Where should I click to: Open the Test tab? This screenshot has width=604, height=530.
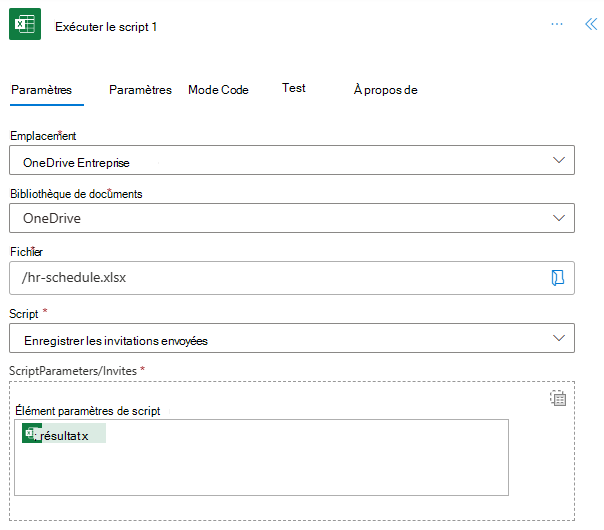tap(294, 88)
